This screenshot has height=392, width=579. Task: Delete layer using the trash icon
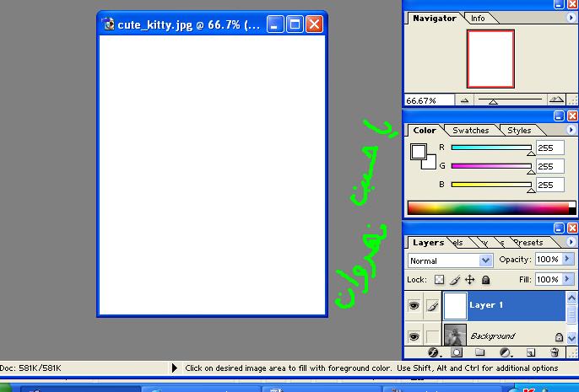click(555, 352)
